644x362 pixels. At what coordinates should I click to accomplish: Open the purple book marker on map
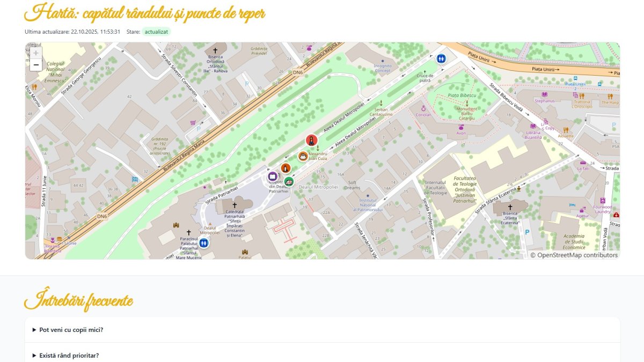[x=273, y=176]
